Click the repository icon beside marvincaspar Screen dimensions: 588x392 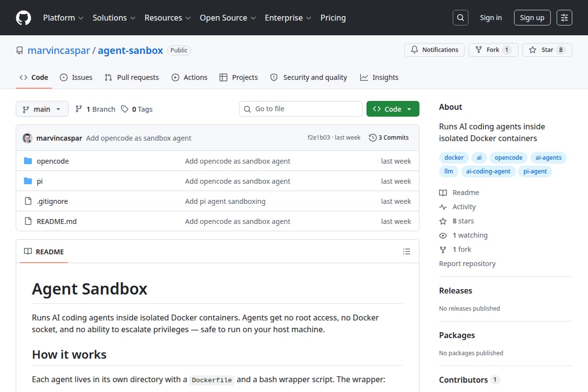coord(20,50)
